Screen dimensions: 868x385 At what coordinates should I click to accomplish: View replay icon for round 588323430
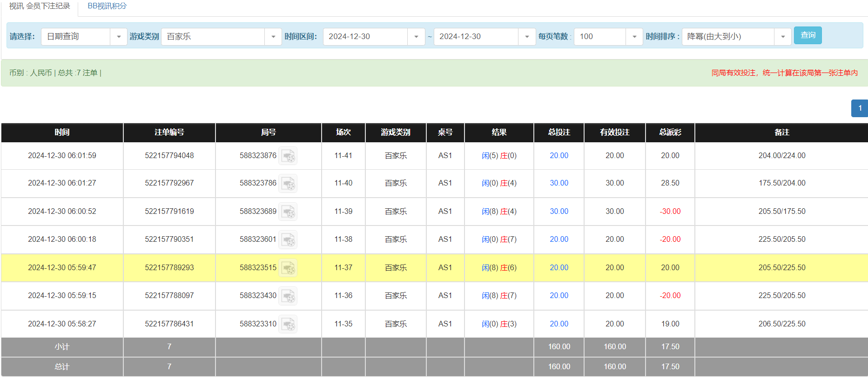click(288, 296)
